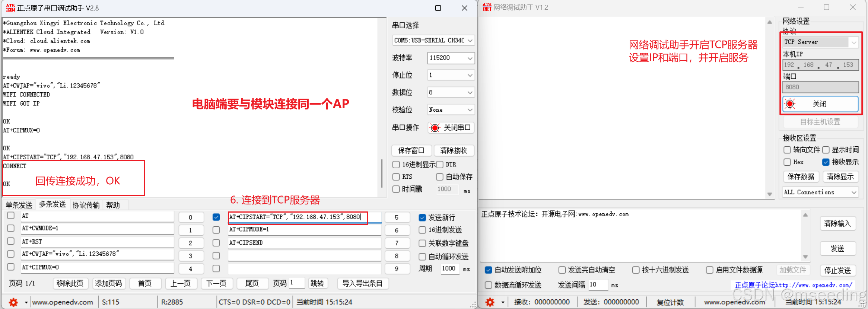Send AT+CWJAP command using button 3

pos(191,256)
